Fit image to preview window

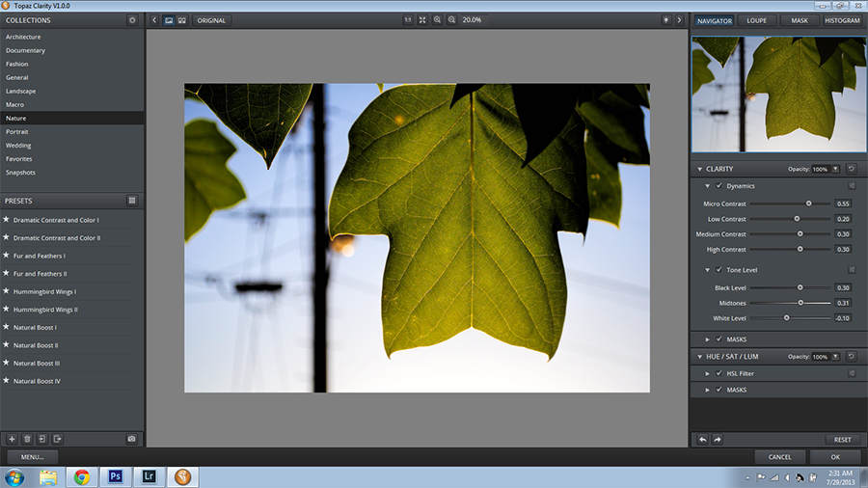(x=422, y=20)
